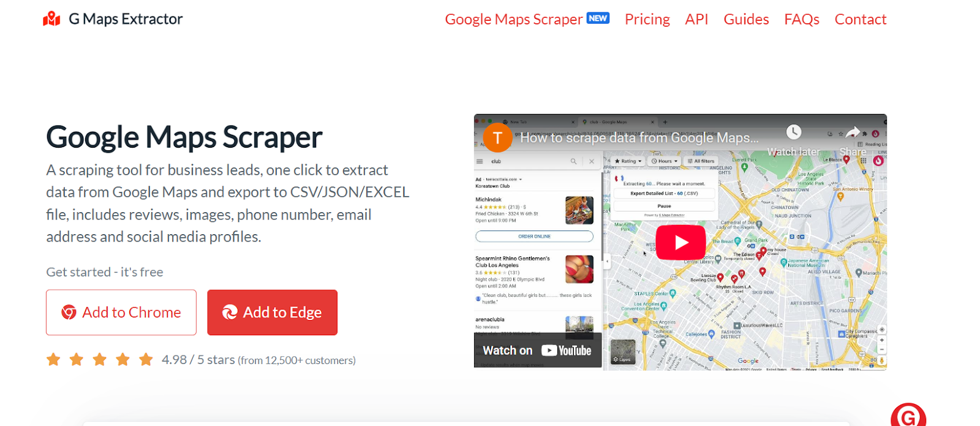Play the video with the red YouTube button
The height and width of the screenshot is (426, 980).
pyautogui.click(x=680, y=243)
